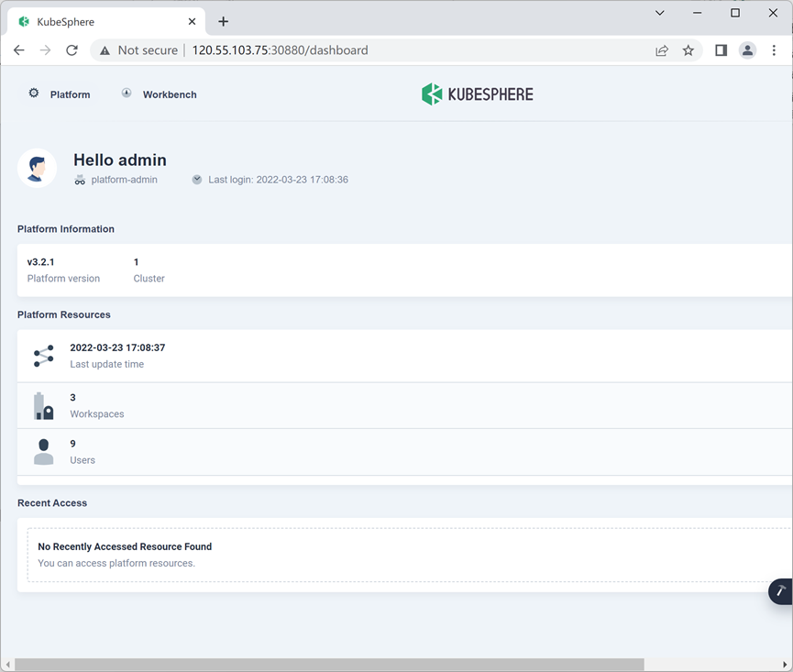The width and height of the screenshot is (793, 672).
Task: Click the platform-admin role icon
Action: 80,180
